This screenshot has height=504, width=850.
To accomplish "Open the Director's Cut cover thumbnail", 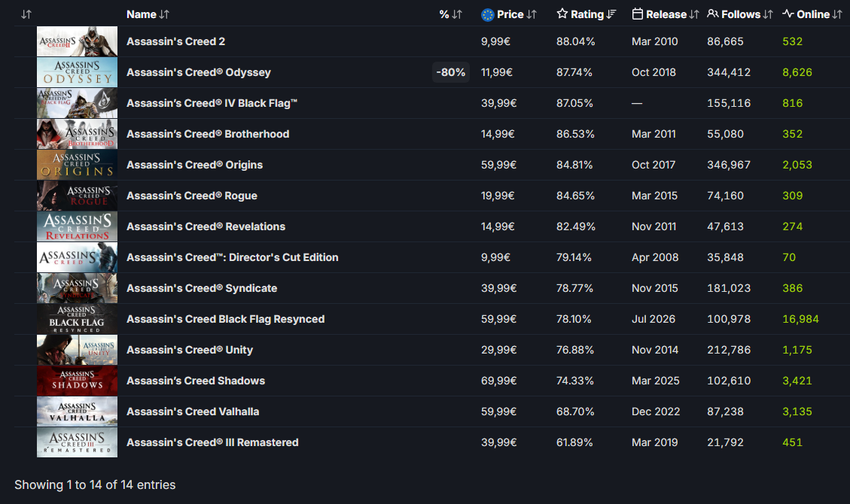I will click(77, 258).
